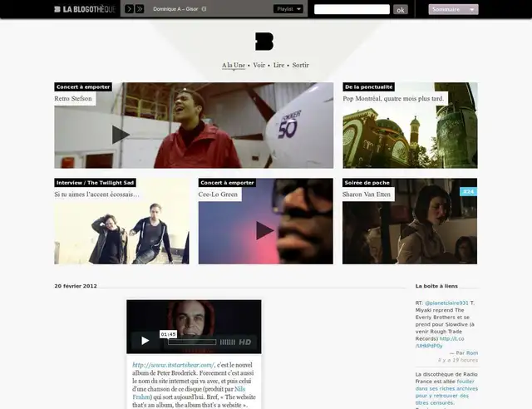The height and width of the screenshot is (409, 532).
Task: Play the Retro Stefson video
Action: (x=121, y=135)
